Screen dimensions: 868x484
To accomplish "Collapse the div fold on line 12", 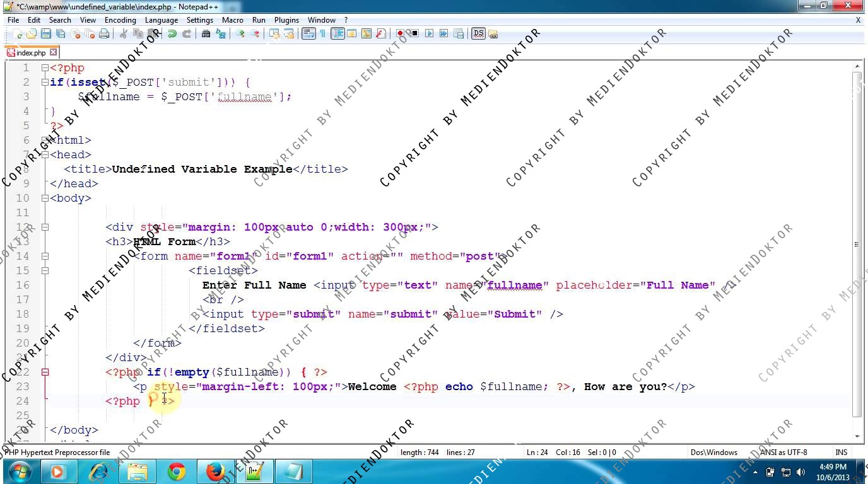I will point(45,227).
